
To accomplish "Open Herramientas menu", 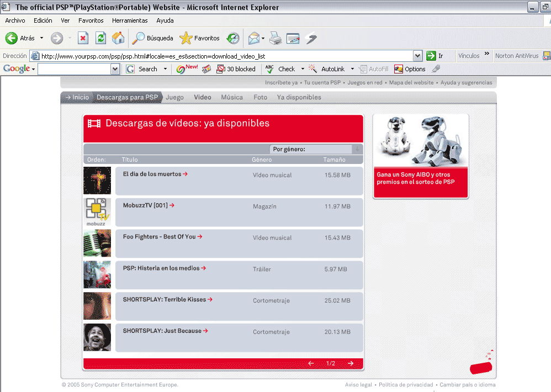I will [x=130, y=20].
